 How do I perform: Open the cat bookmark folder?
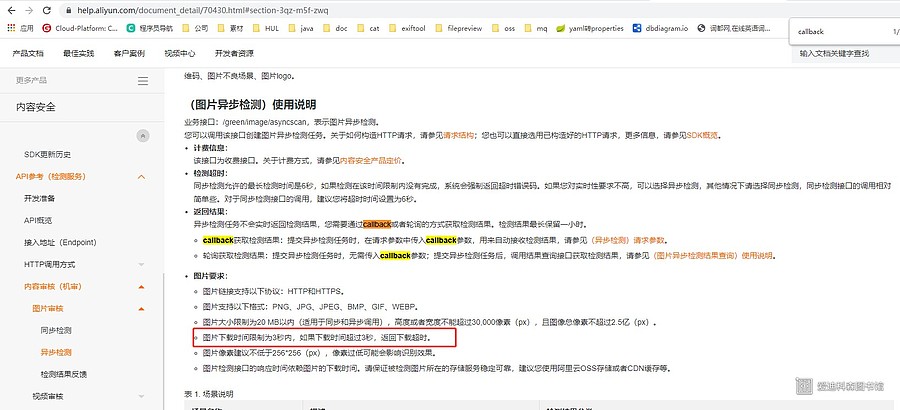[368, 28]
